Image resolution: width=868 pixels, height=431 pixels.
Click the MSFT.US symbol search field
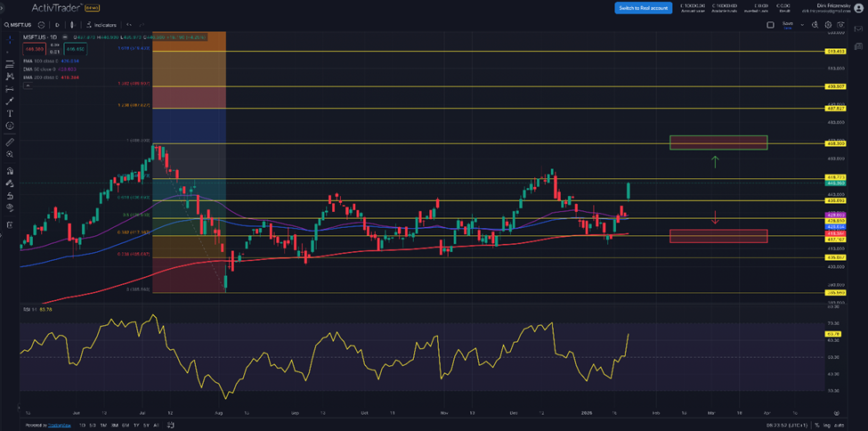coord(22,25)
